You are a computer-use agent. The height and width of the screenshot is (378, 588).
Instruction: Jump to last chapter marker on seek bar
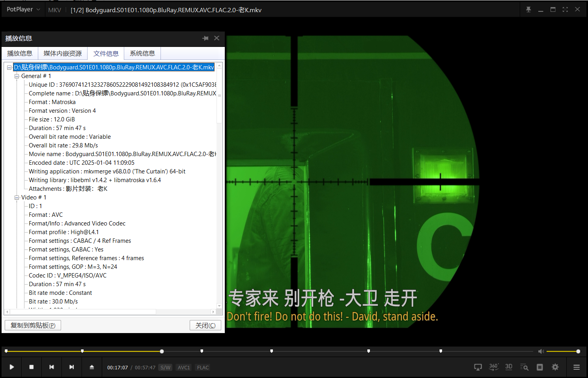tap(441, 351)
